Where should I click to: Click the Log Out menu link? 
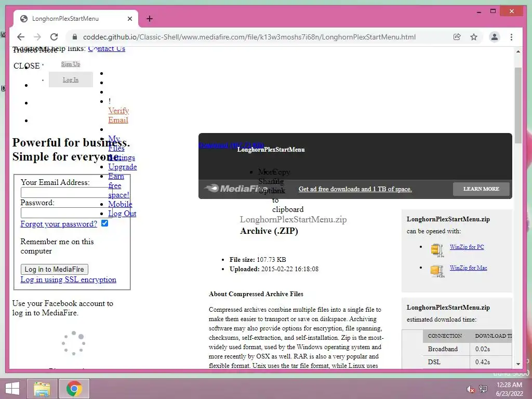pos(122,214)
